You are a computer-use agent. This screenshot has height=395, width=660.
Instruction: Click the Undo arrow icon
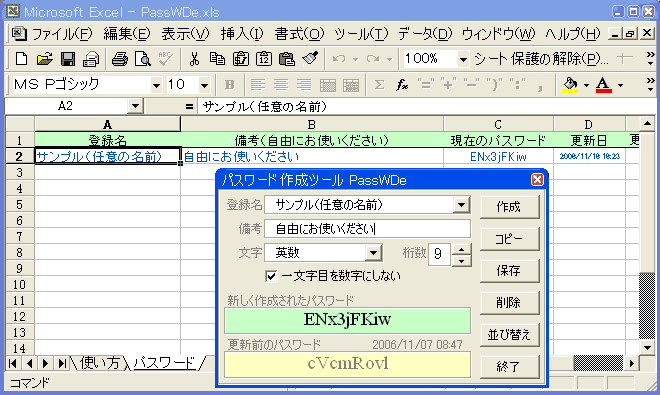point(339,59)
